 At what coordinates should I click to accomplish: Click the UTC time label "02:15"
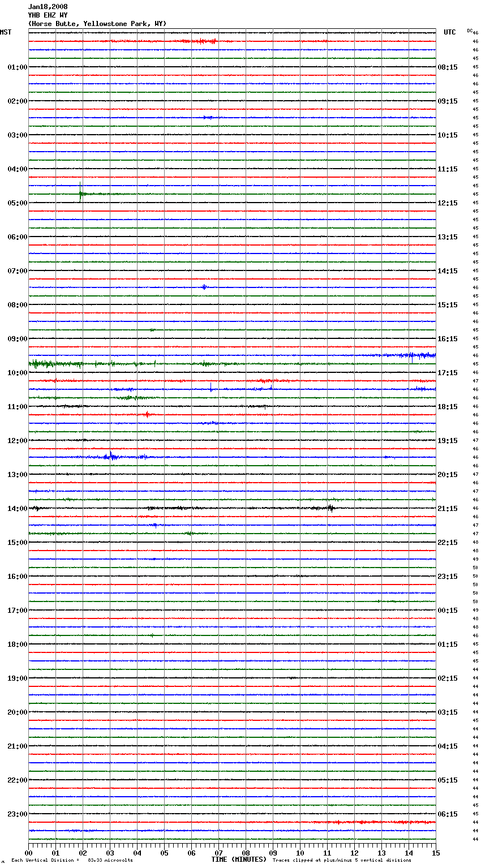click(448, 678)
